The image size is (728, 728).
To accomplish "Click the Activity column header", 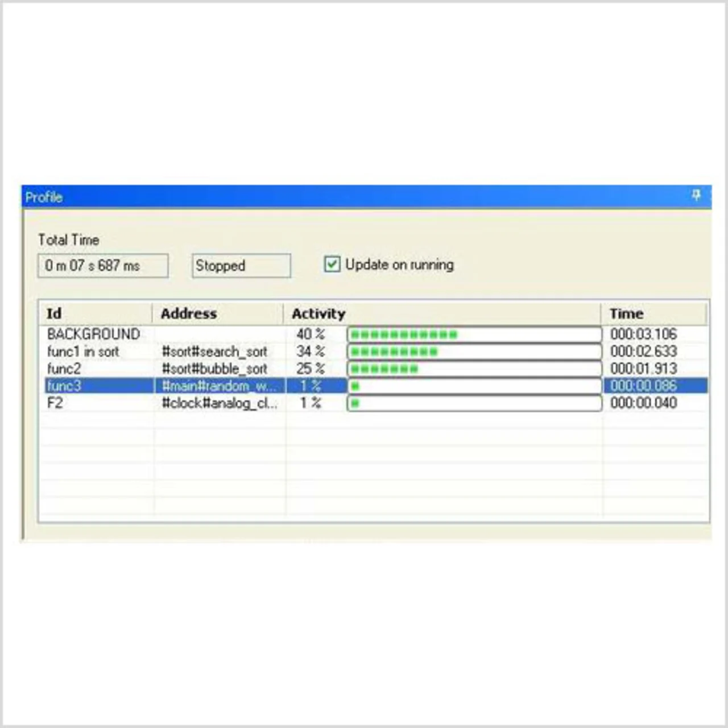I will point(441,313).
